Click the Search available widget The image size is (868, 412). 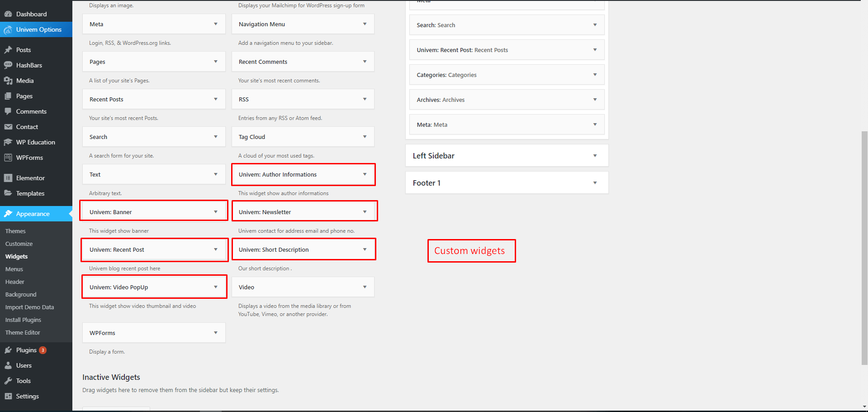[154, 137]
